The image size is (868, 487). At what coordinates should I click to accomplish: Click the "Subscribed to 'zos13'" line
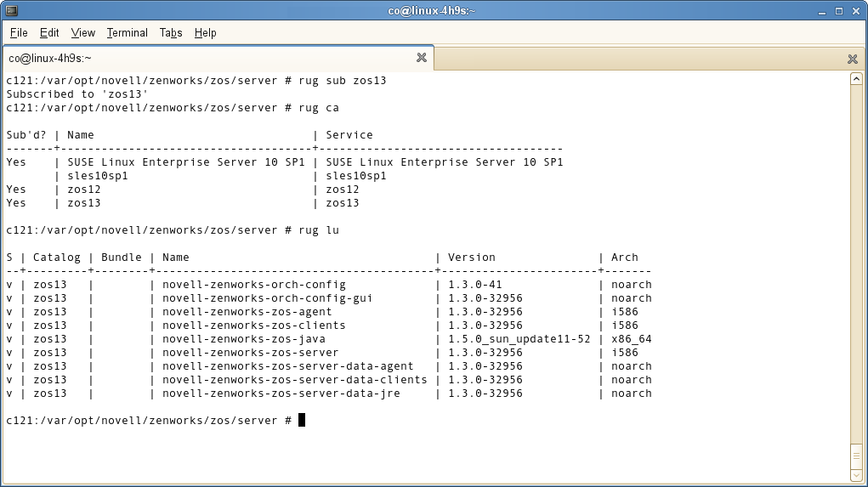tap(77, 94)
